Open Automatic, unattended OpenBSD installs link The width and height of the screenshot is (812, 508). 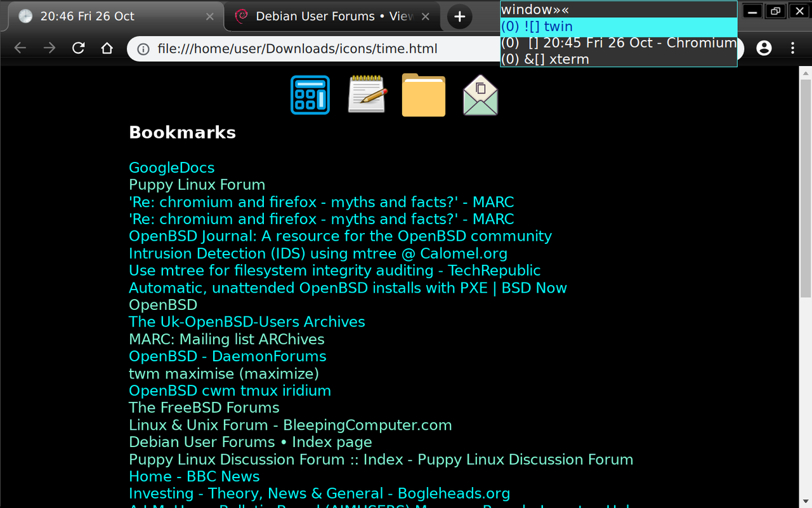348,288
